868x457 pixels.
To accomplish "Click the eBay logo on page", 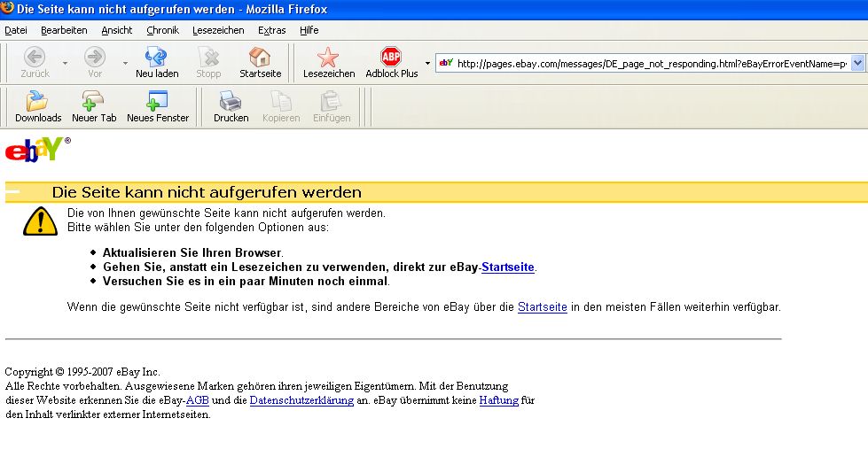I will click(37, 150).
